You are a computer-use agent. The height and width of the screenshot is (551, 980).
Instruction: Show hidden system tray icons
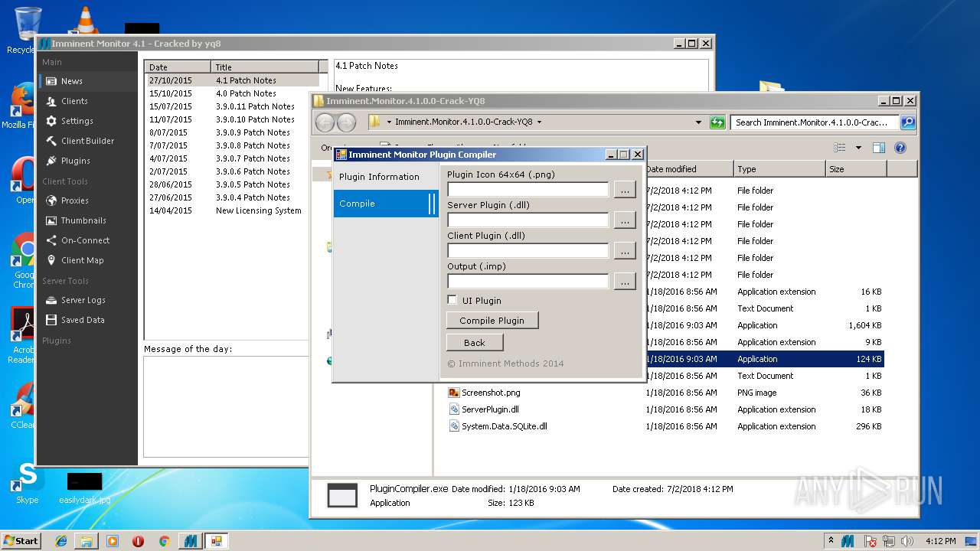(x=831, y=541)
